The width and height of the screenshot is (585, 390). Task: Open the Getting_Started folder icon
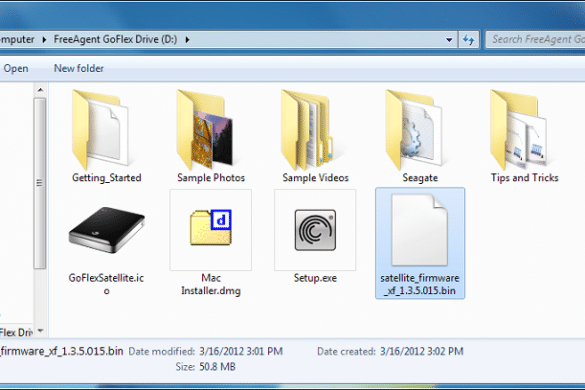coord(100,130)
